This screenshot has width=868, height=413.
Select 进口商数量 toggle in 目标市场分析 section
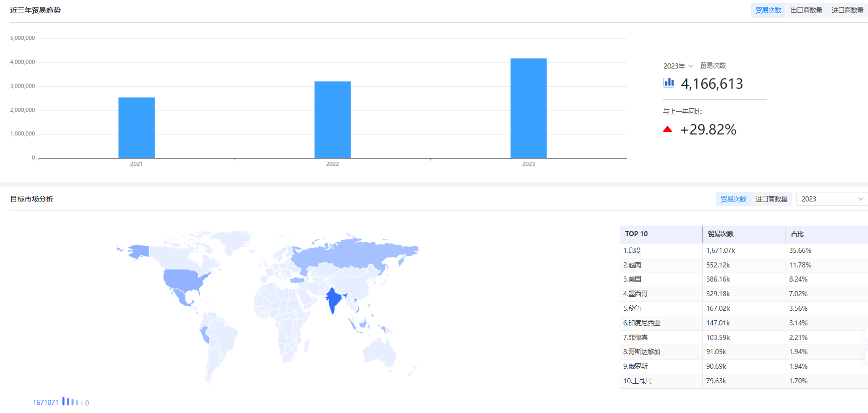(771, 199)
